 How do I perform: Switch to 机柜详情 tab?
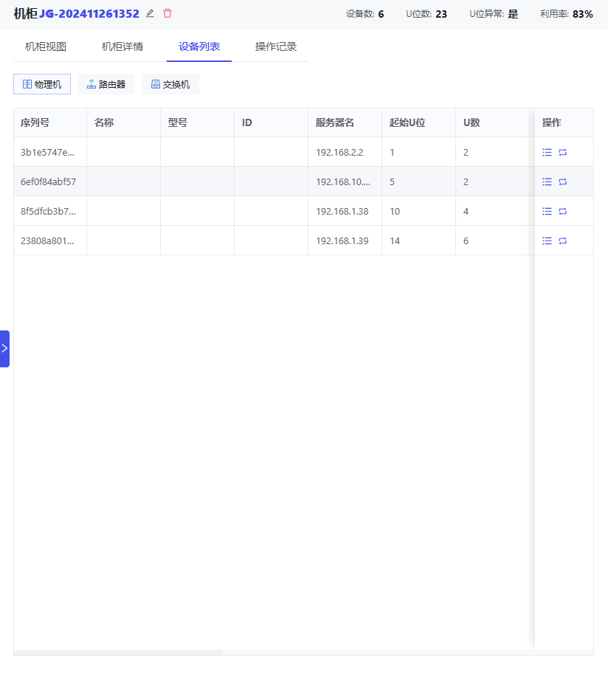pos(122,46)
